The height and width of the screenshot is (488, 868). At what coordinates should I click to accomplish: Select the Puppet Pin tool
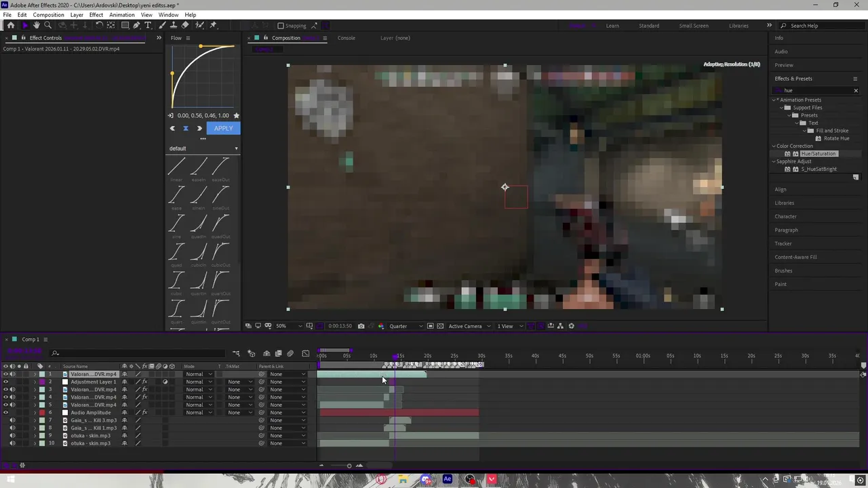click(x=213, y=25)
